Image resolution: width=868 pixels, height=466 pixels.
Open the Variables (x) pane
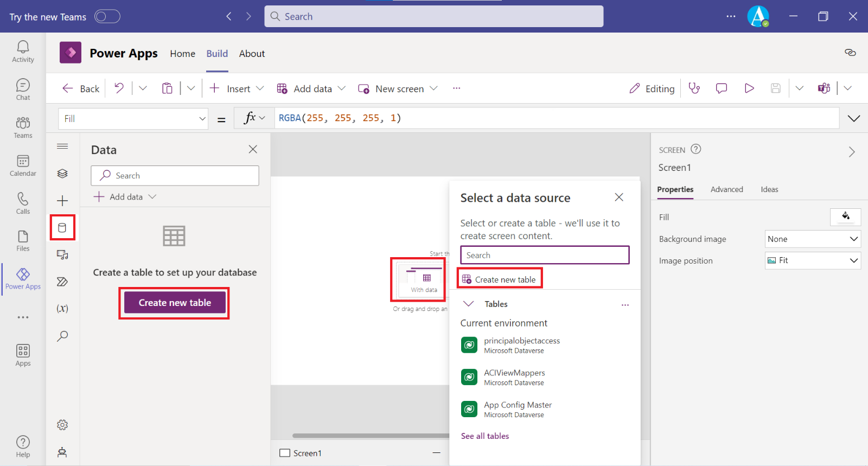point(62,308)
